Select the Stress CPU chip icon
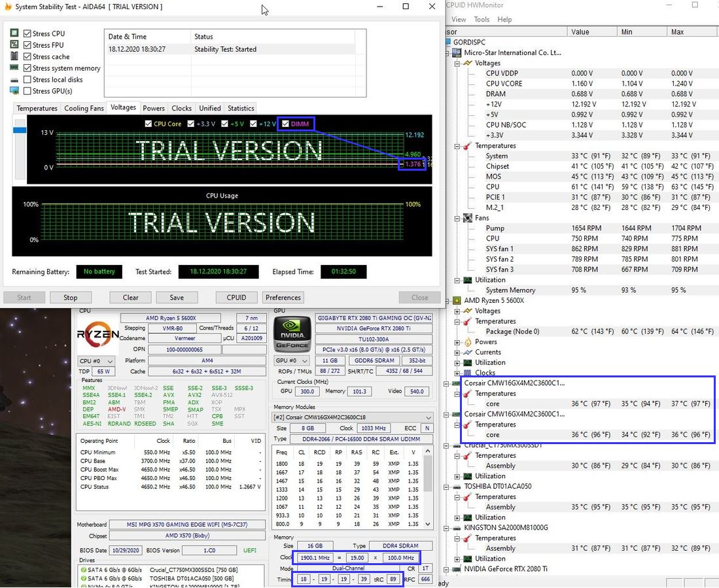 point(14,34)
